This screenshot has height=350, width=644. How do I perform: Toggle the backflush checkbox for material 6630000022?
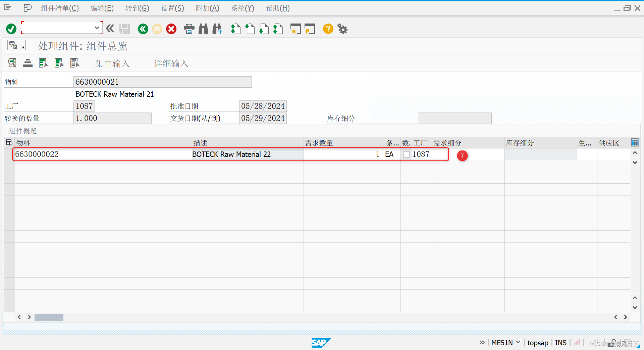406,154
